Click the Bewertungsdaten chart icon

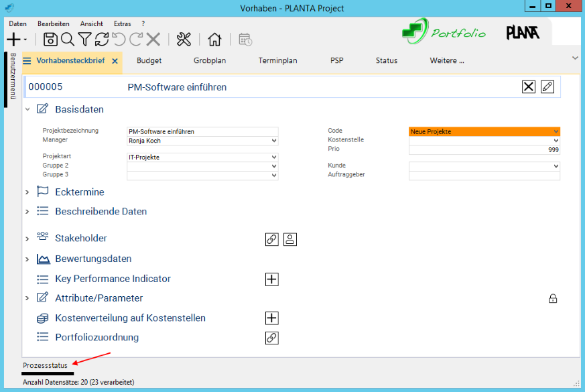pyautogui.click(x=44, y=259)
